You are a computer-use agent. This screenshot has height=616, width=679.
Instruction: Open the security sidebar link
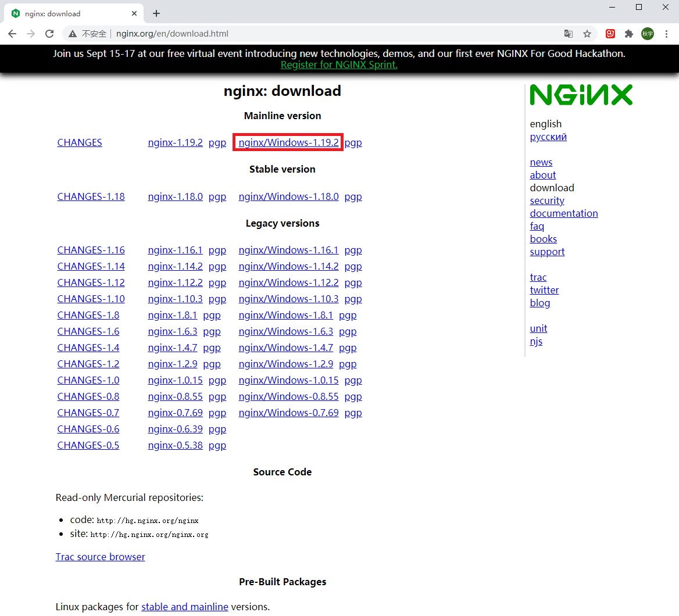(x=548, y=201)
